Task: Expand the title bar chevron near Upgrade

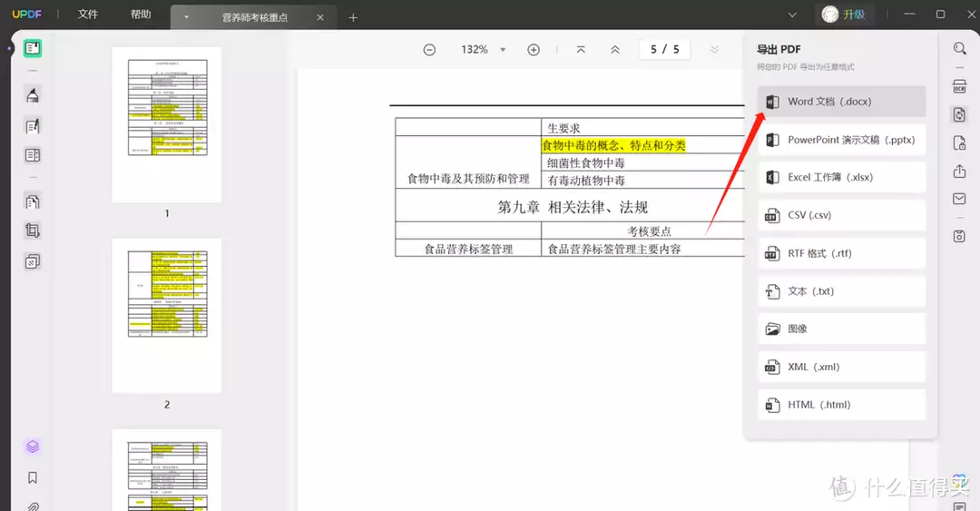Action: [792, 15]
